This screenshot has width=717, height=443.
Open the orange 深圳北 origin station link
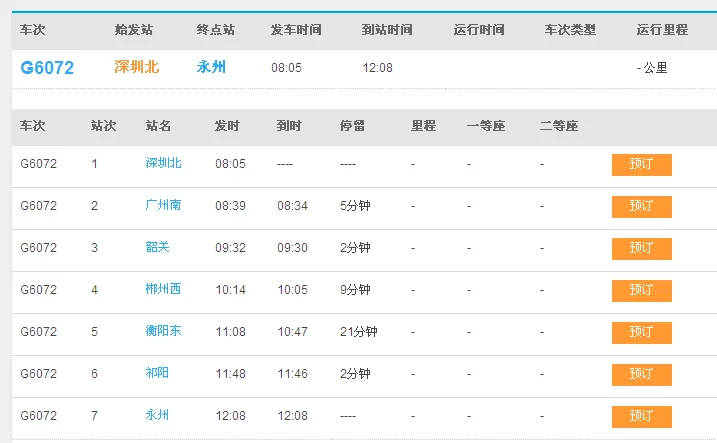point(137,68)
